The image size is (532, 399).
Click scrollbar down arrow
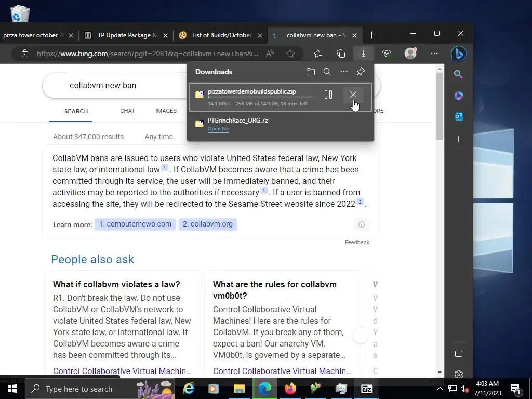(440, 372)
